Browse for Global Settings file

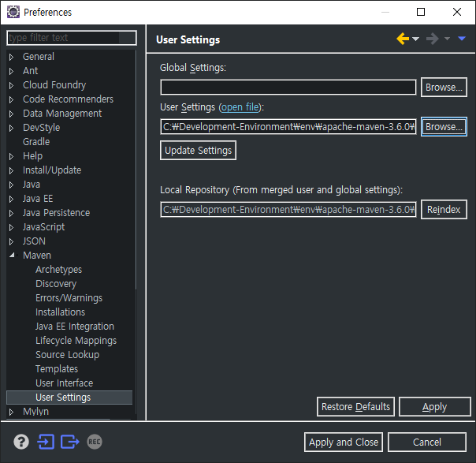pos(444,88)
